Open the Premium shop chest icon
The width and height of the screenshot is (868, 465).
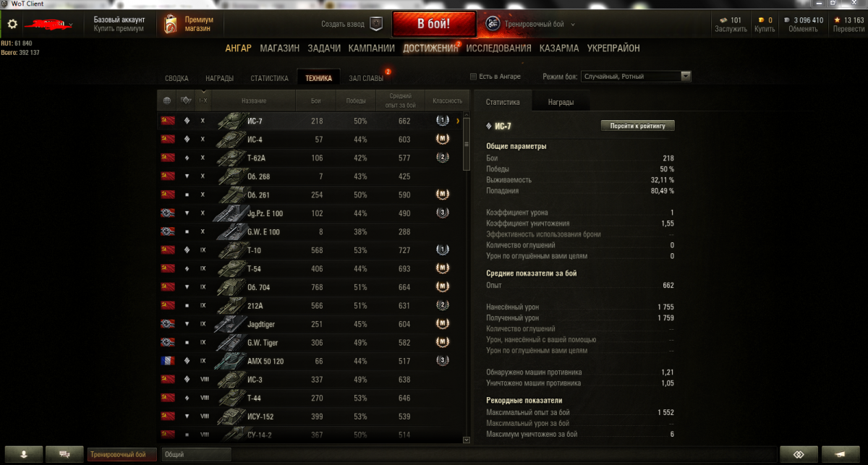170,24
